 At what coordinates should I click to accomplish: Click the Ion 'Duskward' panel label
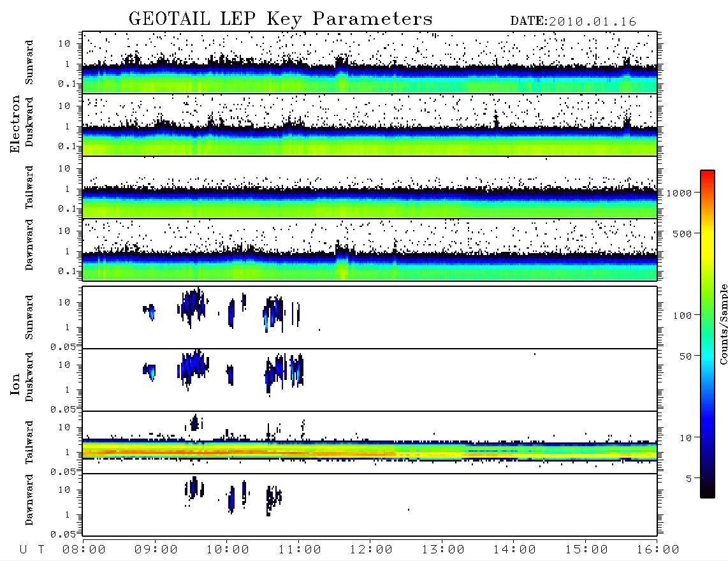[29, 377]
